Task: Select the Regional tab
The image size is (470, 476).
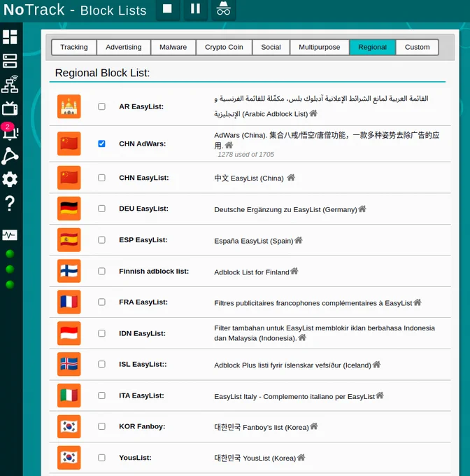Action: coord(372,47)
